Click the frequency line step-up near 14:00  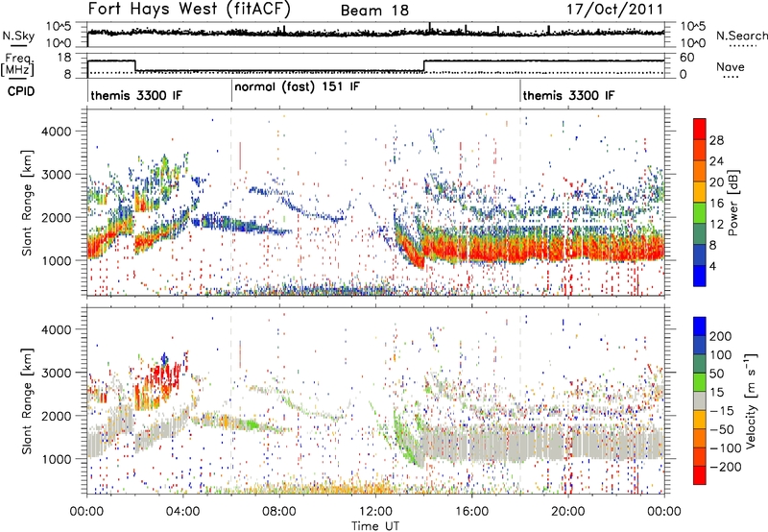tap(424, 66)
